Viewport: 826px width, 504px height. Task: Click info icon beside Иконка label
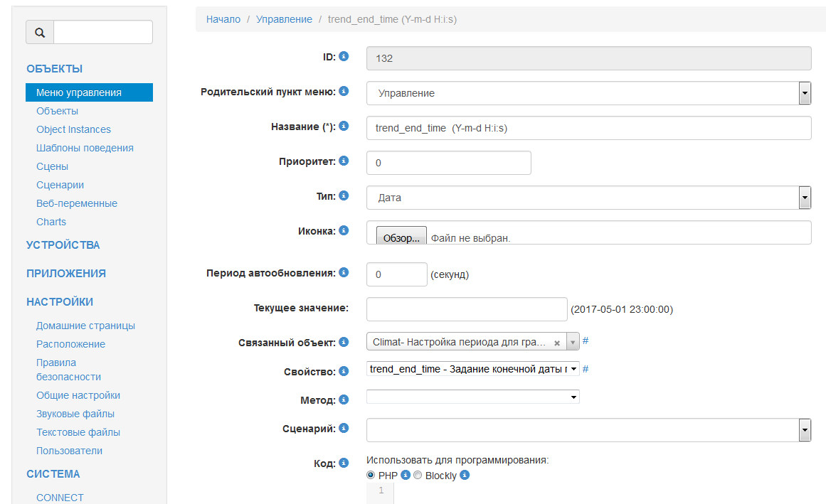(344, 231)
